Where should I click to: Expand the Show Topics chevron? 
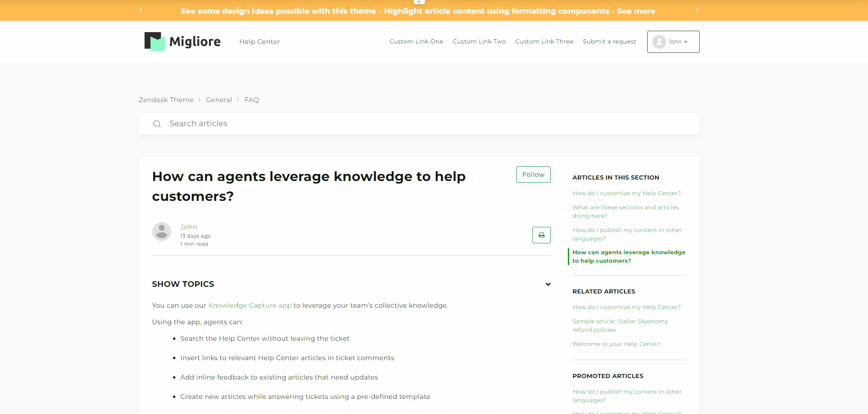(x=548, y=284)
